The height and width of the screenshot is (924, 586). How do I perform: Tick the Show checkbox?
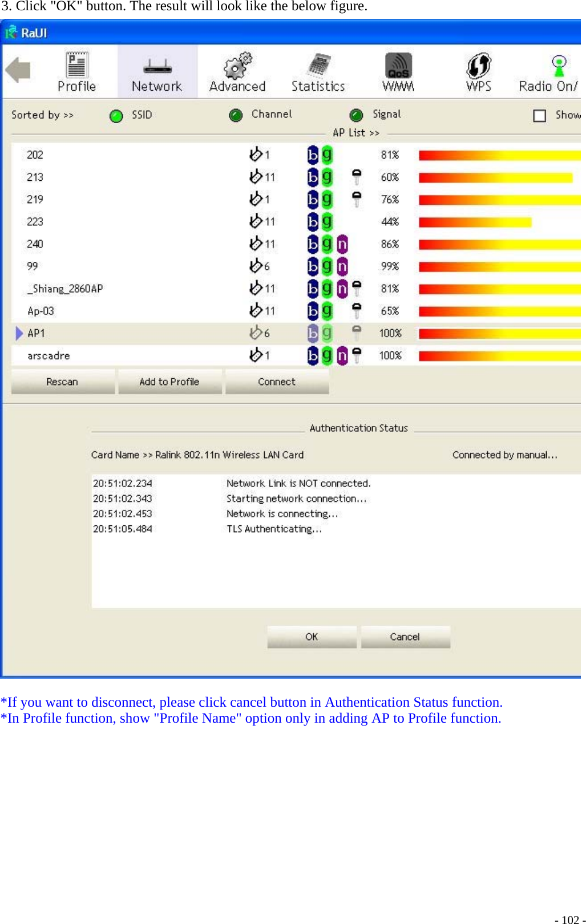(x=539, y=116)
